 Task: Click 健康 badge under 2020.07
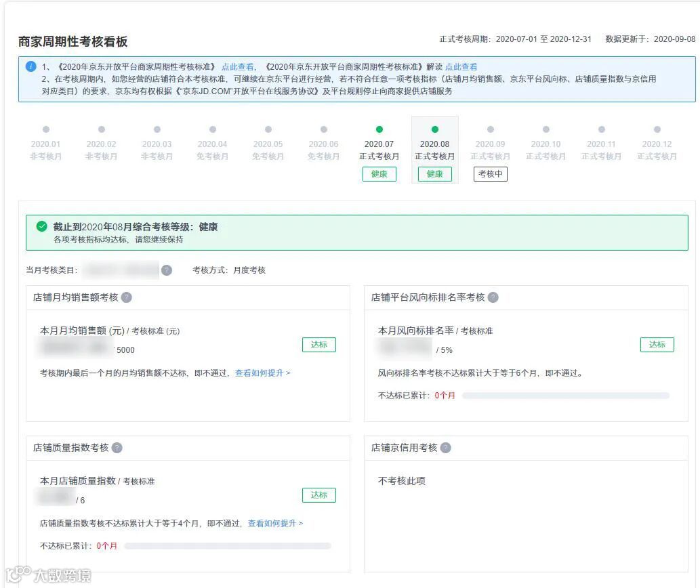click(379, 173)
